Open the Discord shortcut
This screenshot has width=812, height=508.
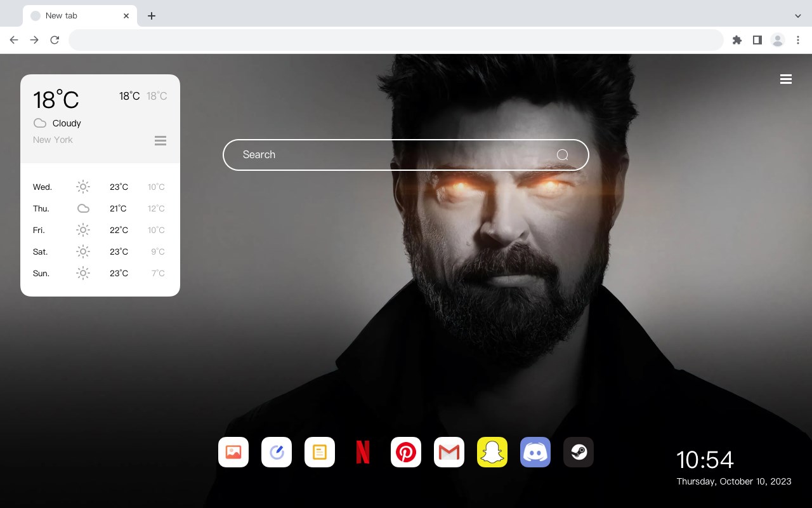pyautogui.click(x=535, y=452)
